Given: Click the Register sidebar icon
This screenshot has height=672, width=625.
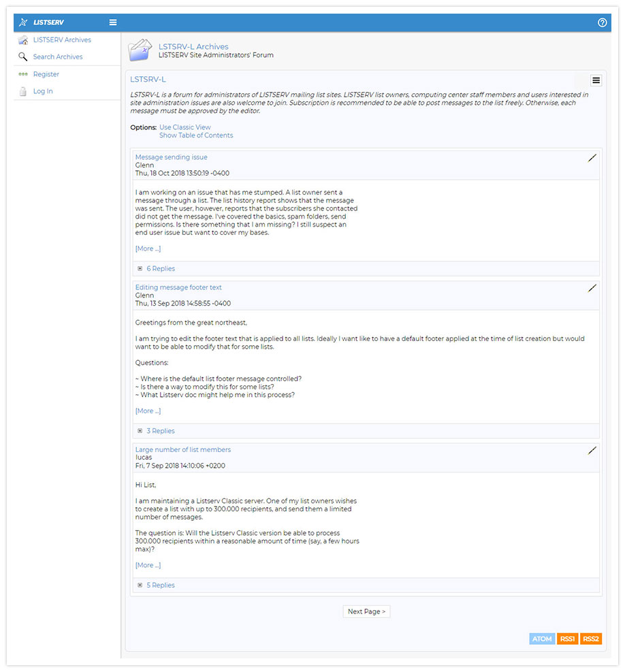Looking at the screenshot, I should [x=23, y=74].
